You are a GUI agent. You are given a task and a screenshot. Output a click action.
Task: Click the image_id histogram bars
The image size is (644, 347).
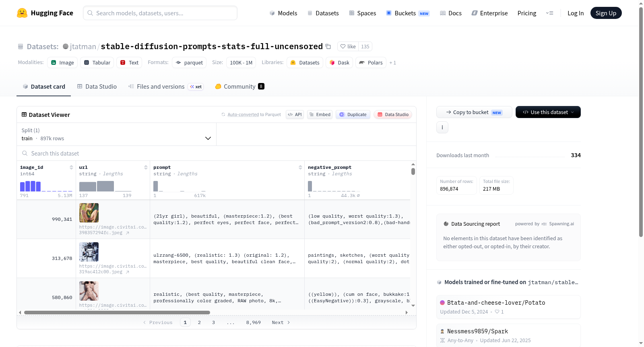[x=46, y=186]
